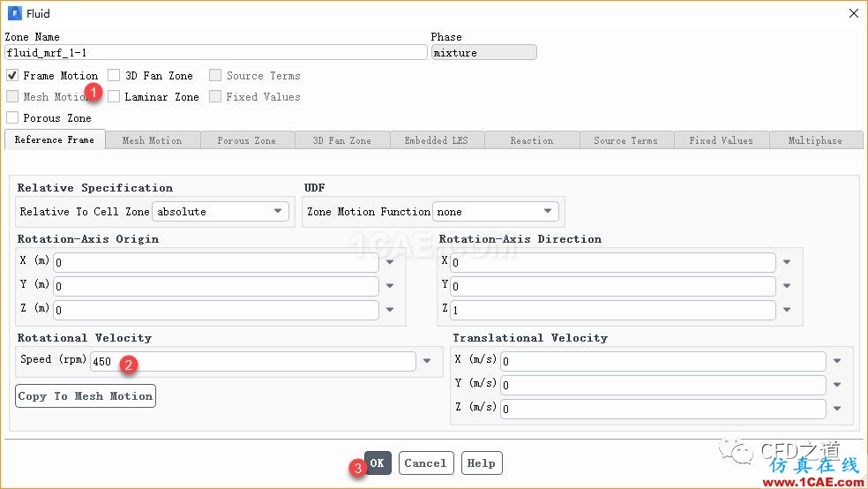Open the Relative To Cell Zone dropdown

(221, 211)
